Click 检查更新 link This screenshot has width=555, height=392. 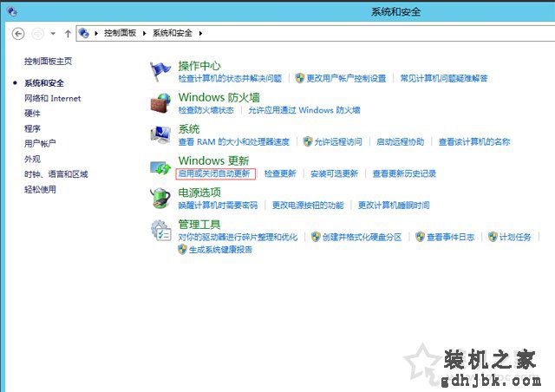[280, 173]
